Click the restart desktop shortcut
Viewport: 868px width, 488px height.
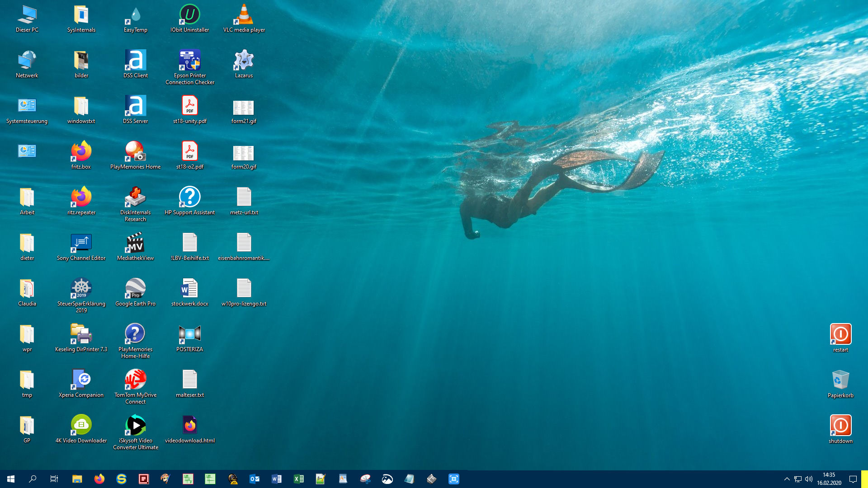coord(840,335)
